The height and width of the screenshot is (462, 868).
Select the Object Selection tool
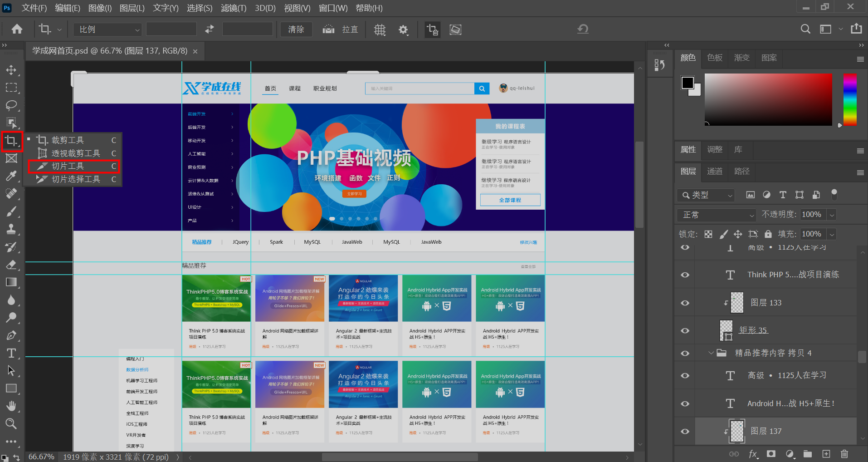coord(11,123)
